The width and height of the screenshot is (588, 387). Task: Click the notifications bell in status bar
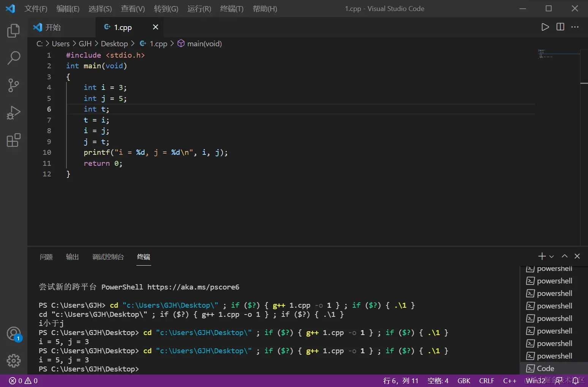point(575,381)
